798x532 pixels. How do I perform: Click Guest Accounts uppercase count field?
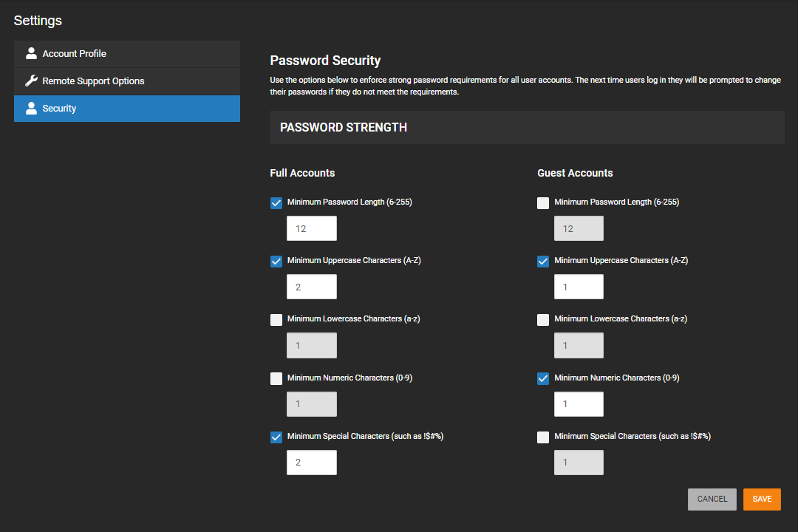tap(579, 287)
